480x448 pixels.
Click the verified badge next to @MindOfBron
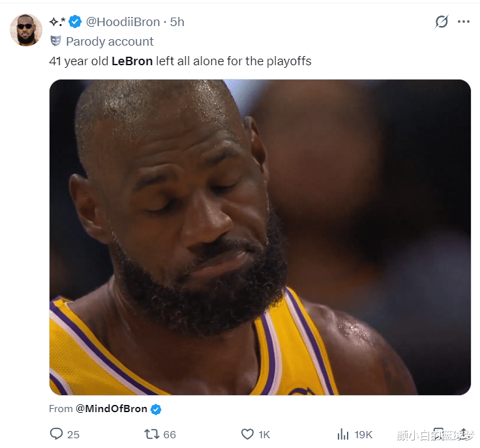point(157,410)
